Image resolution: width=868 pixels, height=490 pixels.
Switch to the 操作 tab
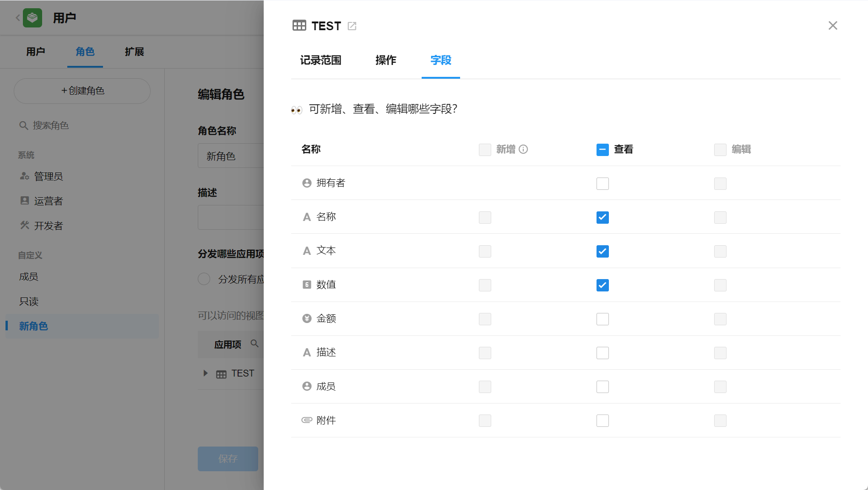tap(385, 60)
